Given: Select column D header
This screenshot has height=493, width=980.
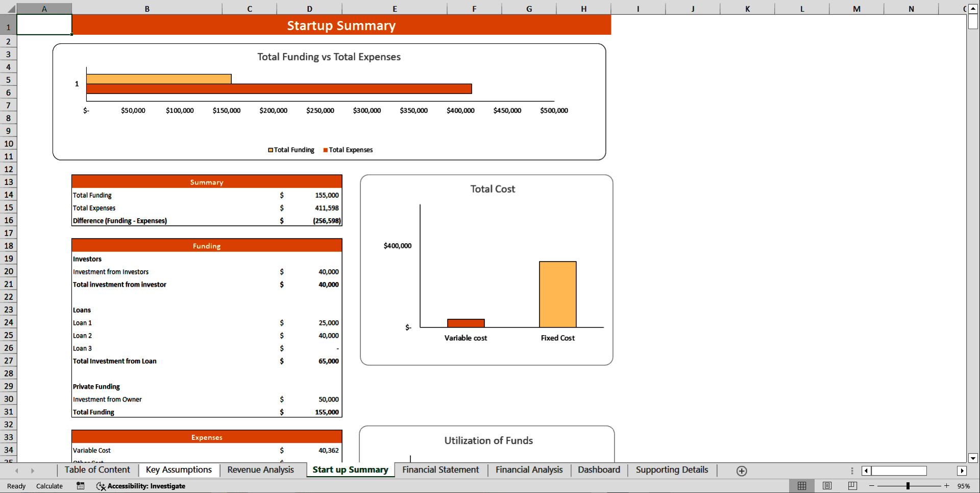Looking at the screenshot, I should 309,8.
